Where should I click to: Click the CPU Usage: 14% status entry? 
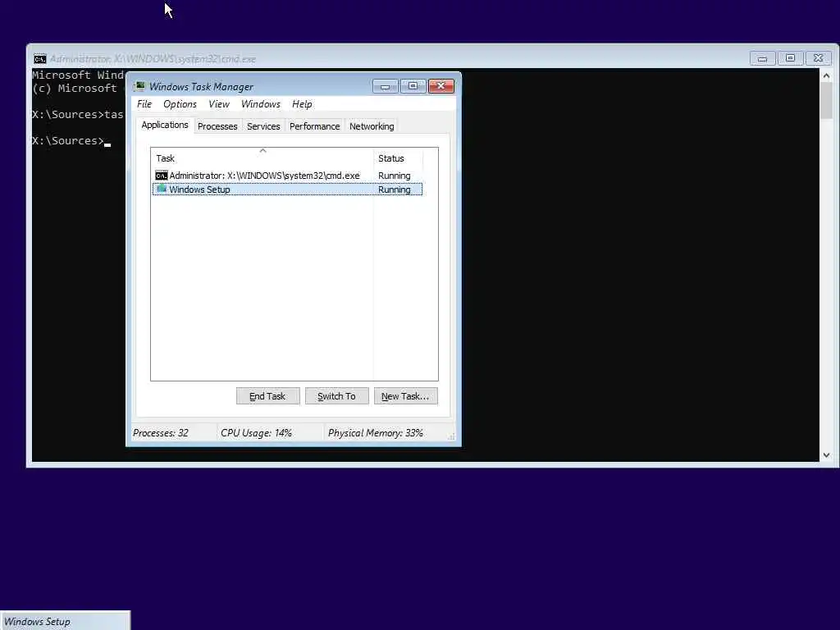coord(256,433)
